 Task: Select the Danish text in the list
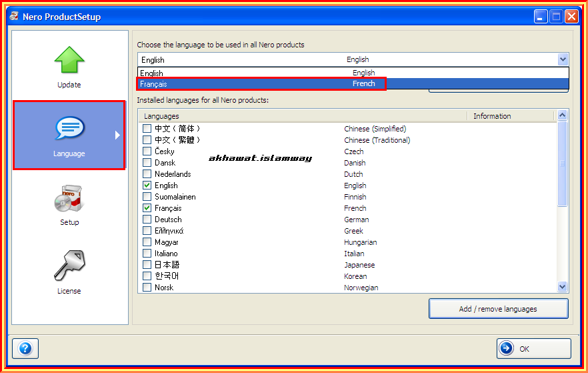[355, 163]
